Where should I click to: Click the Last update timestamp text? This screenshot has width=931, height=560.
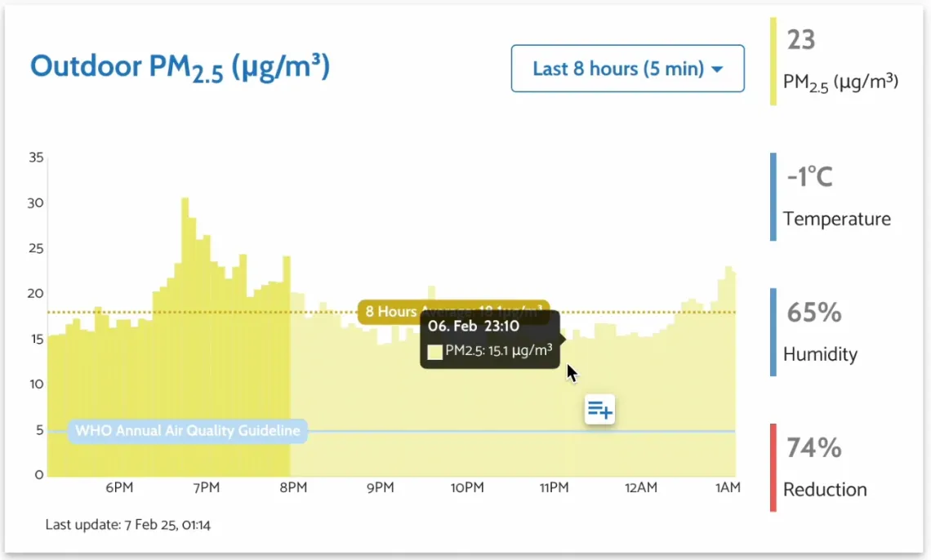point(128,525)
